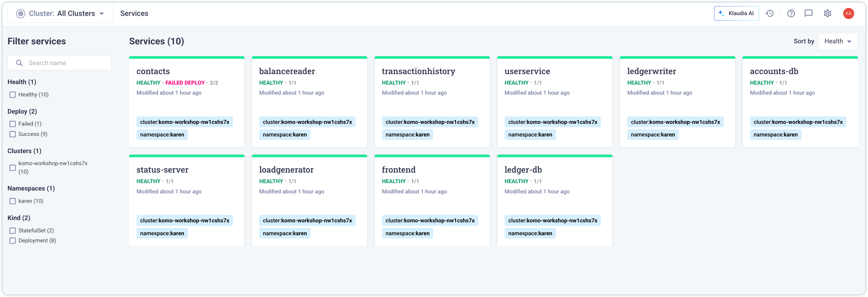Click the Kubernetes cluster wheel icon

pos(20,14)
